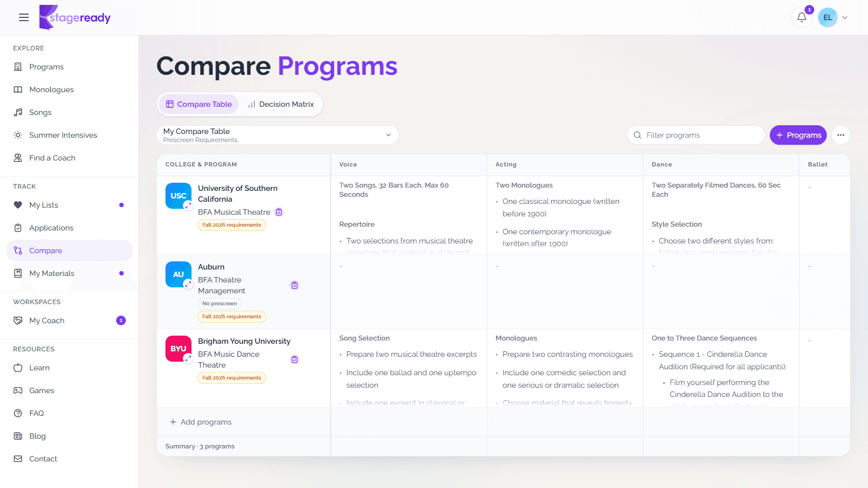This screenshot has width=868, height=488.
Task: Click the EL user avatar
Action: 828,17
